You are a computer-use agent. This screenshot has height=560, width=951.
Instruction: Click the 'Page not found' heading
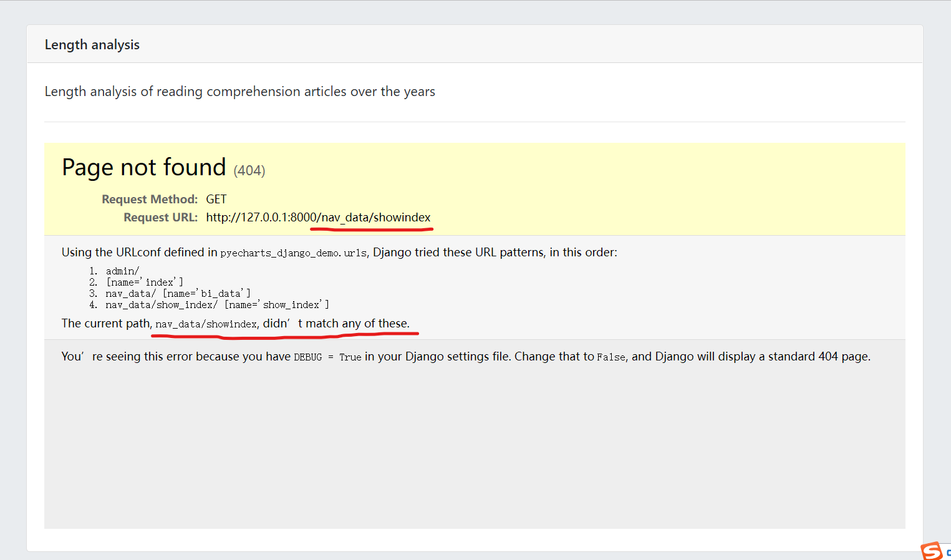pyautogui.click(x=144, y=168)
